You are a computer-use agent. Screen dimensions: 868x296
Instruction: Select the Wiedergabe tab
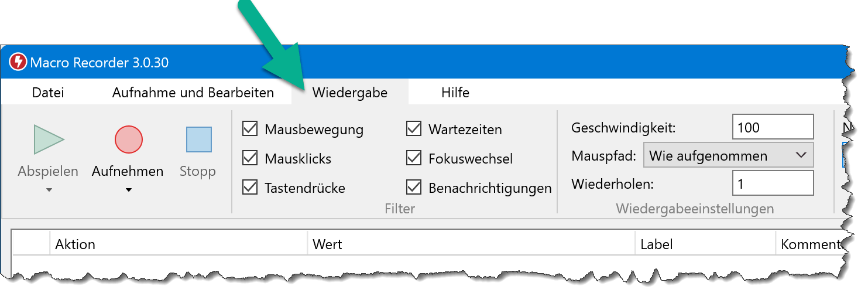349,93
